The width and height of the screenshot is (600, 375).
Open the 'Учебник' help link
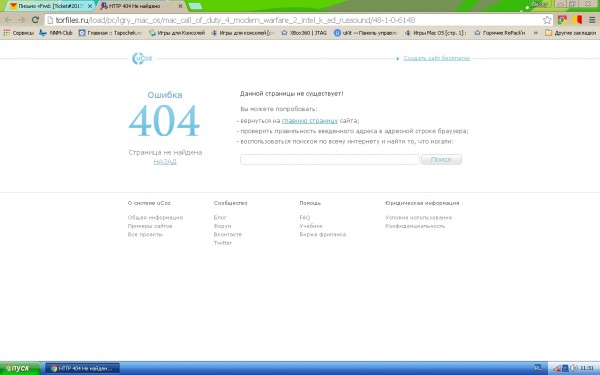click(x=311, y=226)
